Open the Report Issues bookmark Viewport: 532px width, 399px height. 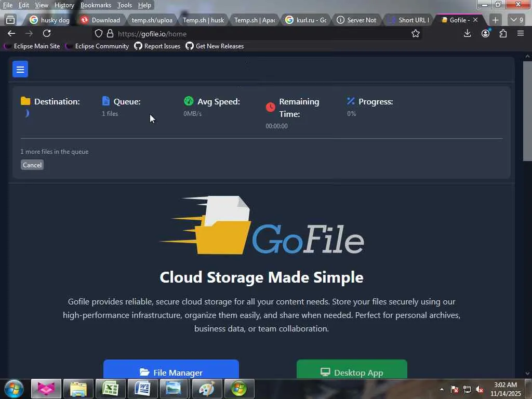pos(157,46)
